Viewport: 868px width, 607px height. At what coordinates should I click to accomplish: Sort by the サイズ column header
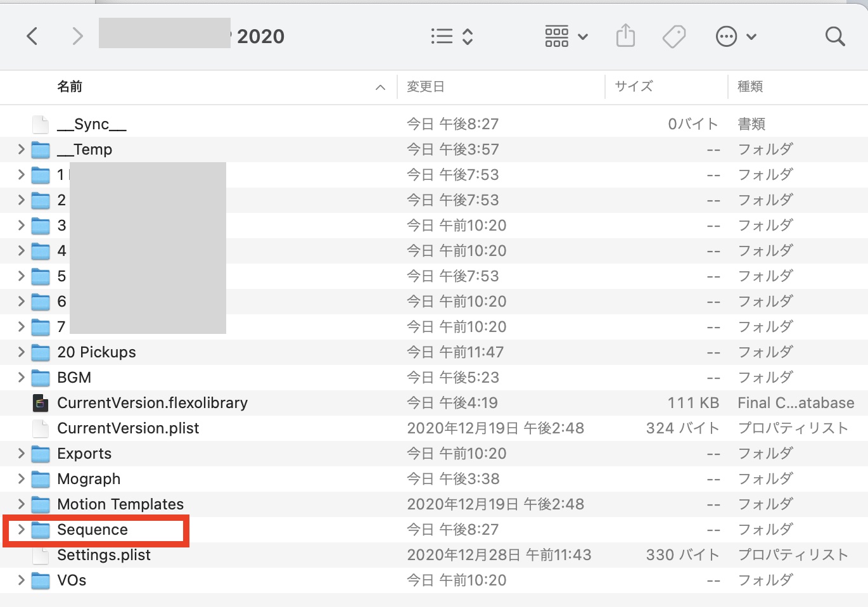634,87
